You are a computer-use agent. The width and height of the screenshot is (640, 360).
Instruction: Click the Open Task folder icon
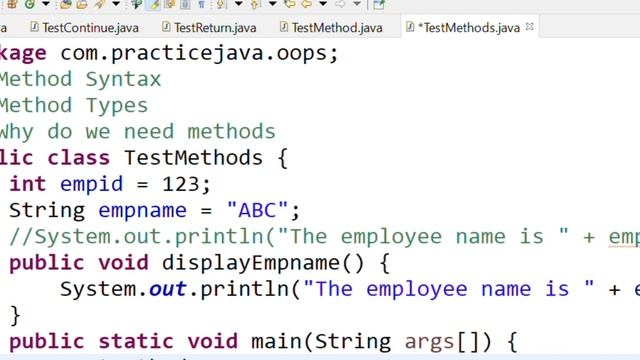click(x=82, y=4)
